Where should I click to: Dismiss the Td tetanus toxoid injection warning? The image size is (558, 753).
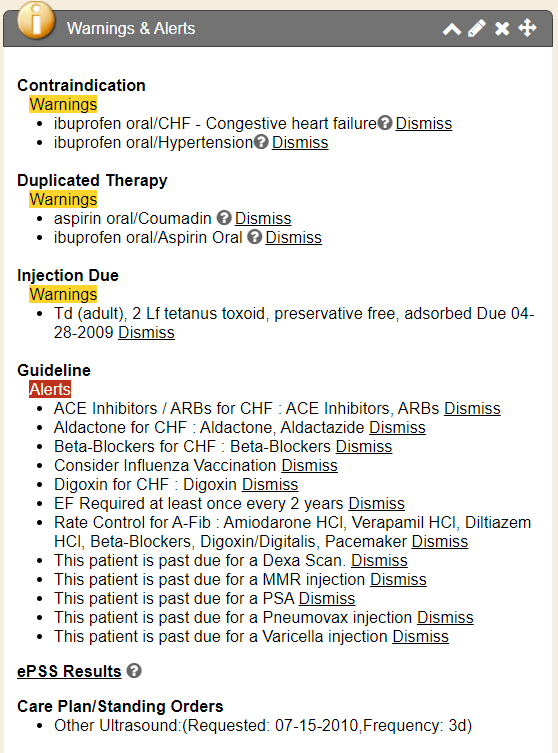pos(146,332)
